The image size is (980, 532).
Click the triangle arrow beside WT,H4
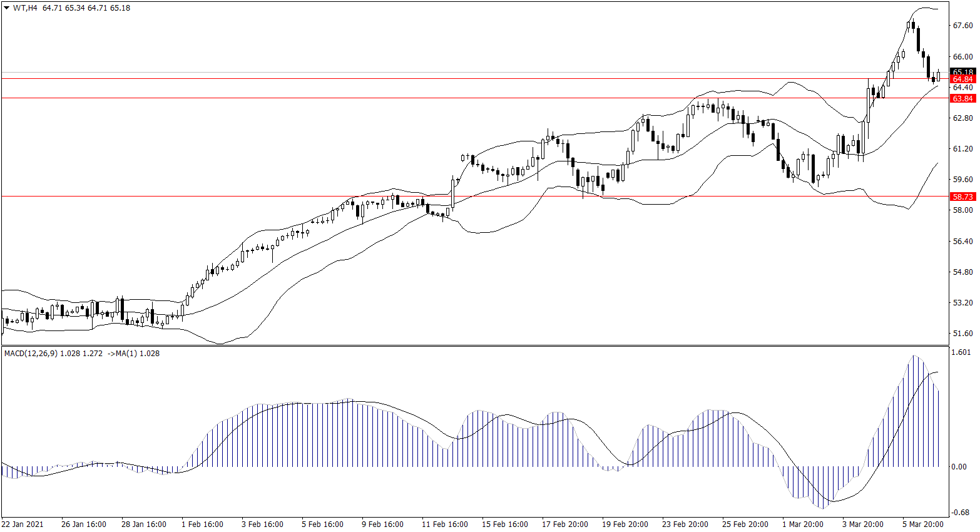[6, 8]
